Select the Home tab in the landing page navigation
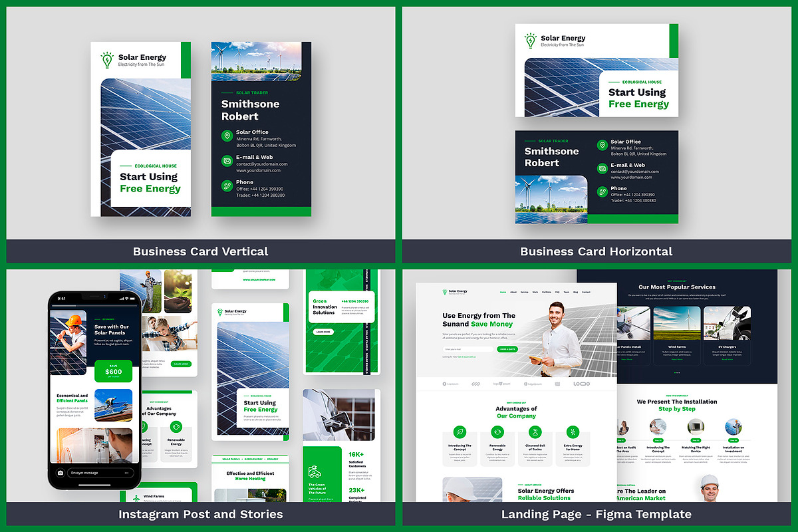This screenshot has height=532, width=798. pos(503,291)
